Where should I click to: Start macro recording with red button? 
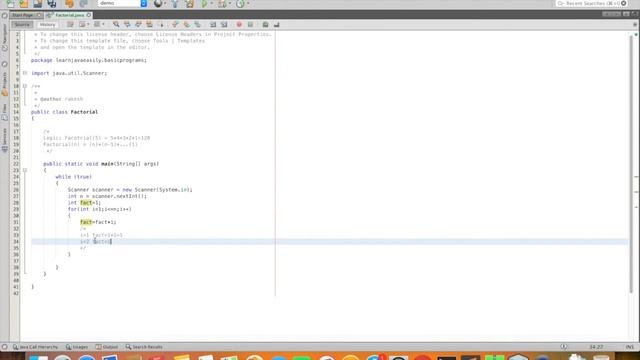pos(239,24)
